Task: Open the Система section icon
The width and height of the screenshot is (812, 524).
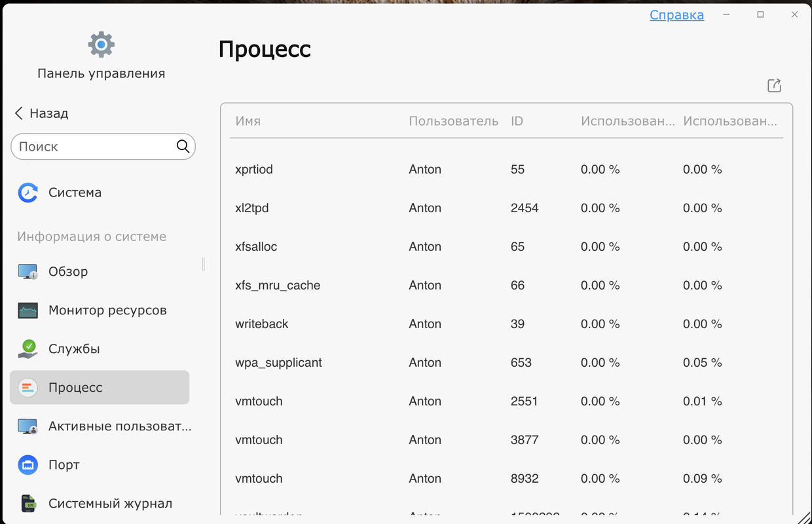Action: point(28,193)
